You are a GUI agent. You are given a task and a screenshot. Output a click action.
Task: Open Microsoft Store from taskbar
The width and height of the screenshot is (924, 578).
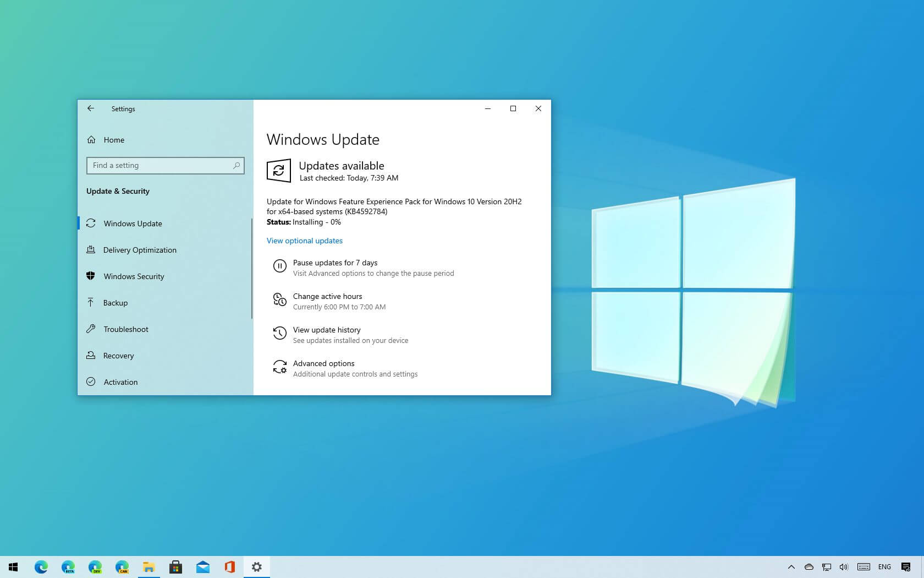(175, 567)
